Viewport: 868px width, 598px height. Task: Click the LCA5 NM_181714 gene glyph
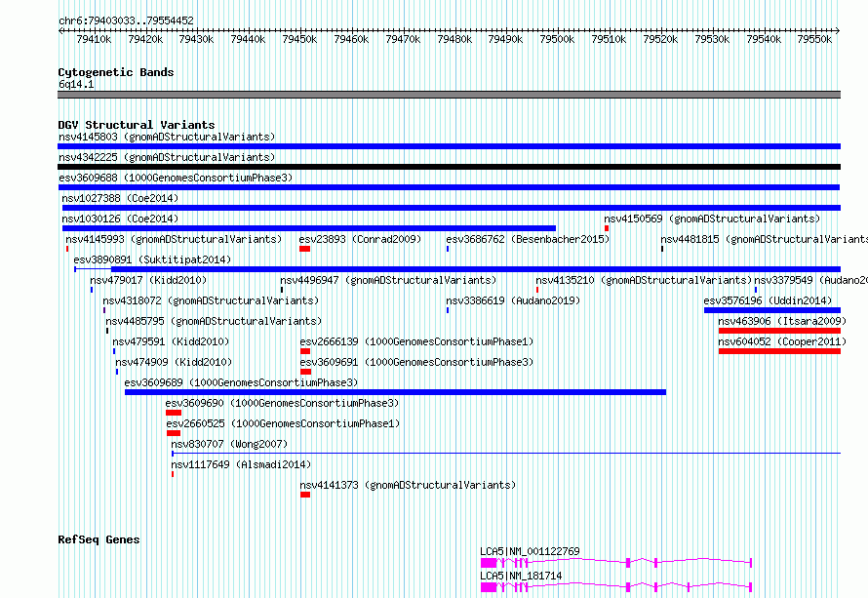point(616,587)
